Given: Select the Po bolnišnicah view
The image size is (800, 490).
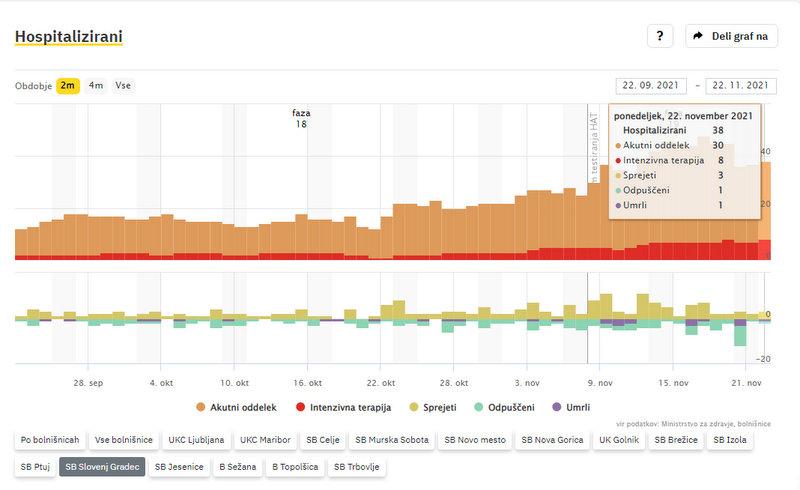Looking at the screenshot, I should (49, 439).
